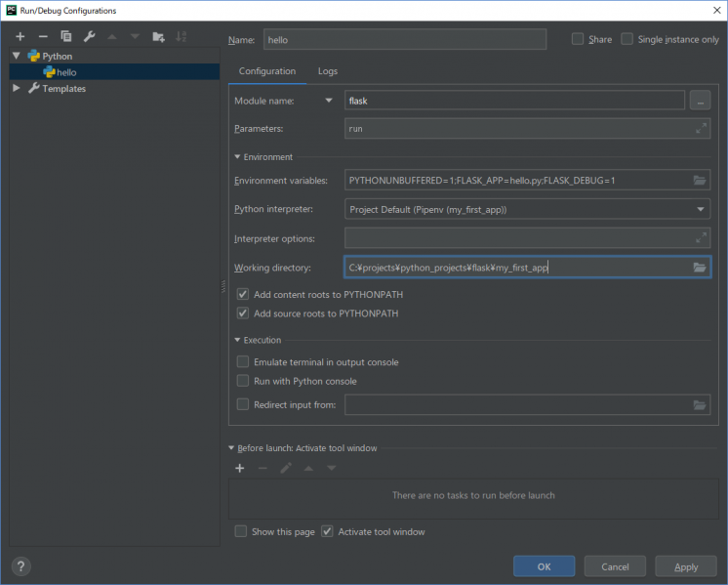The width and height of the screenshot is (728, 585).
Task: Click OK to save configuration
Action: pyautogui.click(x=544, y=566)
